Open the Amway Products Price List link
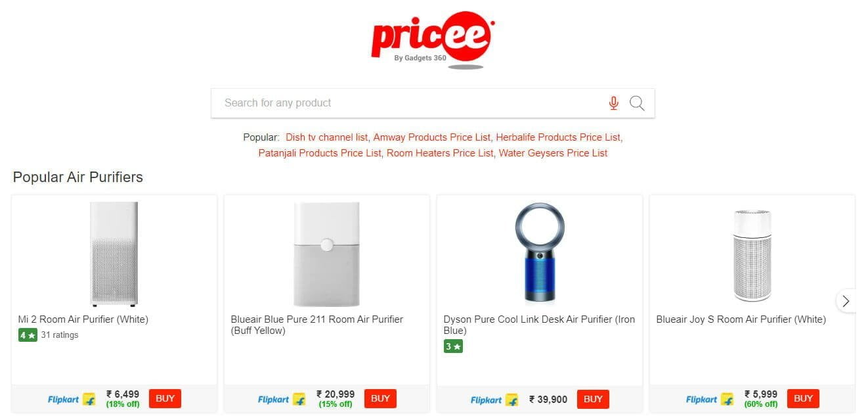This screenshot has height=420, width=868. pos(432,137)
